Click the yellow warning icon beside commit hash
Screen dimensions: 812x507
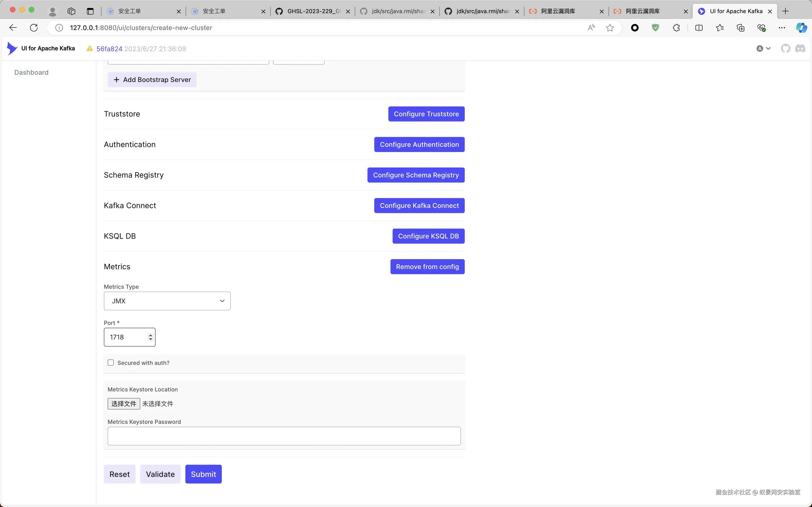point(90,49)
